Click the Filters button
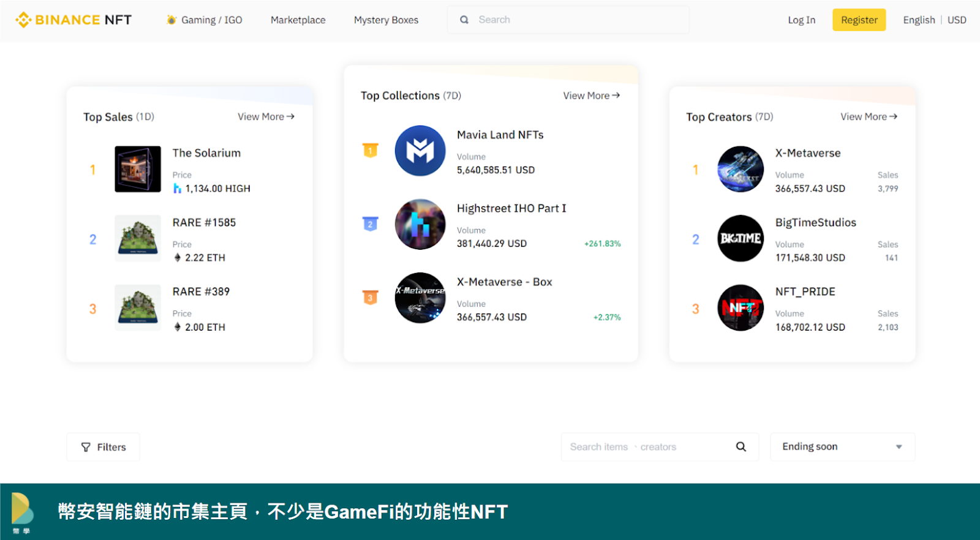This screenshot has height=540, width=980. click(x=103, y=447)
